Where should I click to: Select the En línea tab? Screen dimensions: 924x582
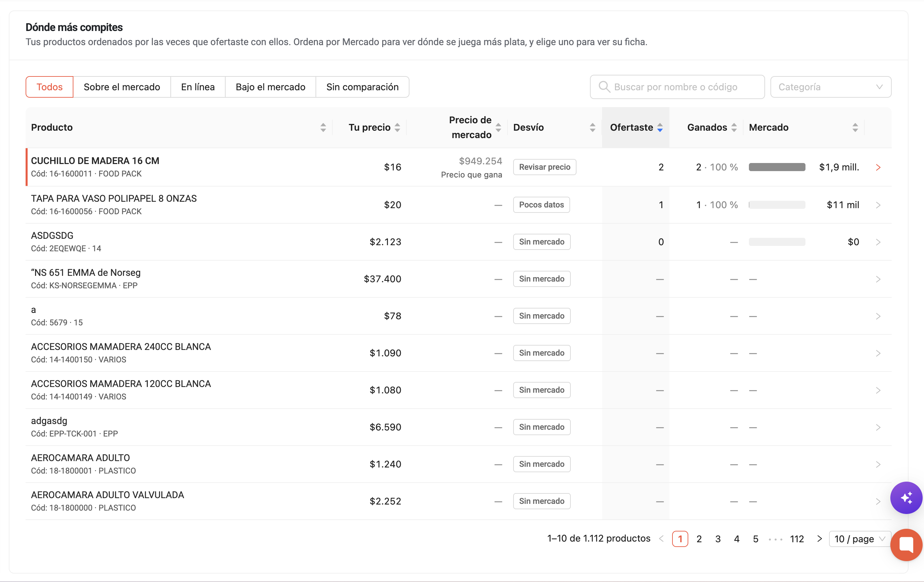pos(198,87)
